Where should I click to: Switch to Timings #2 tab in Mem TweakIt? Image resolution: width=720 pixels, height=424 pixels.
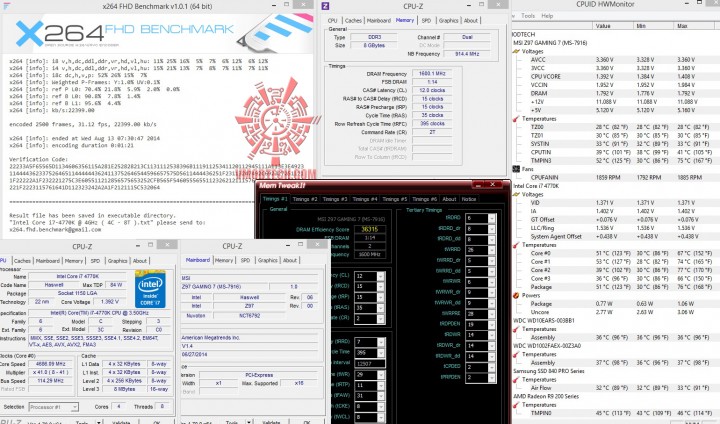coord(304,199)
